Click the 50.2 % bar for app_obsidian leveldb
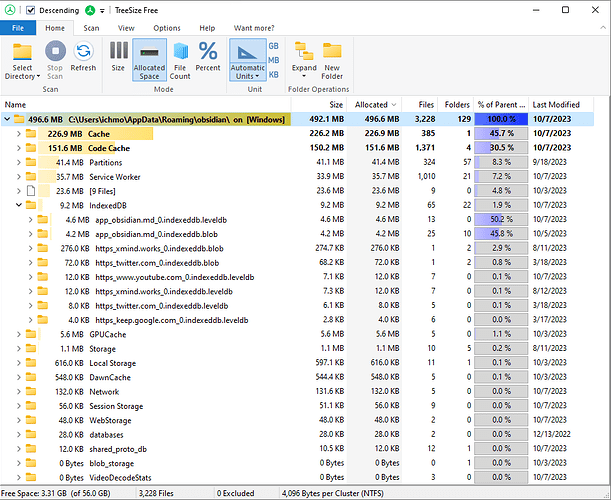The image size is (611, 500). click(501, 219)
